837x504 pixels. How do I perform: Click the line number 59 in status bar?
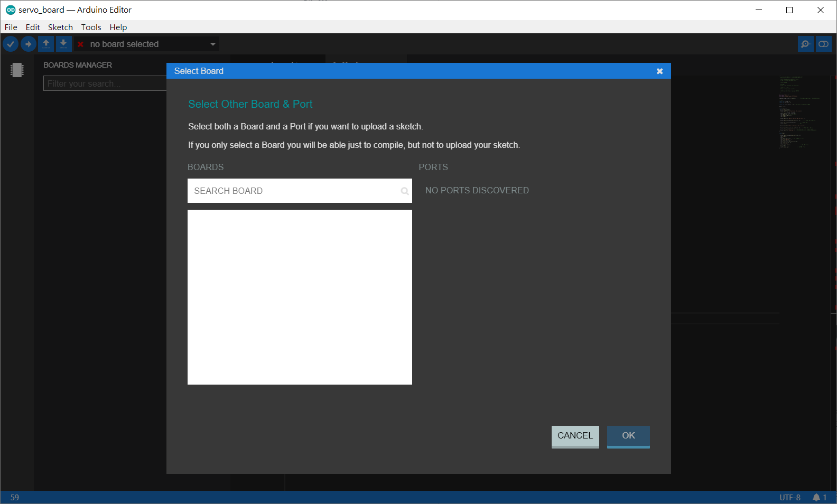coord(15,498)
